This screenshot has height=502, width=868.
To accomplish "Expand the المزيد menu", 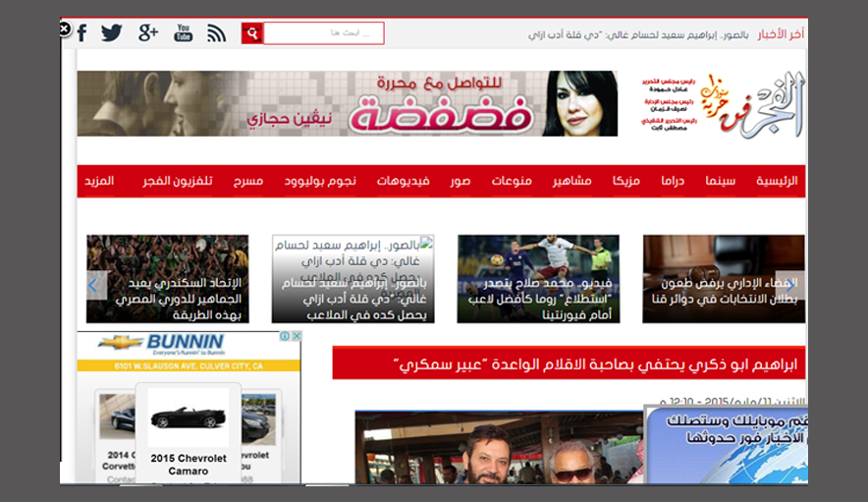I will click(99, 182).
